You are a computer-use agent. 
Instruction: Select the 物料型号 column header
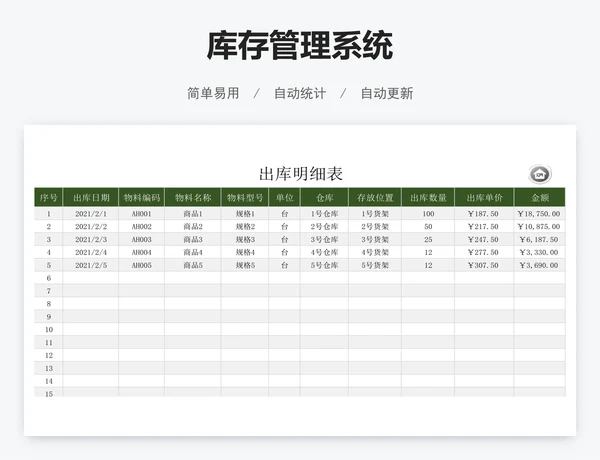[245, 197]
